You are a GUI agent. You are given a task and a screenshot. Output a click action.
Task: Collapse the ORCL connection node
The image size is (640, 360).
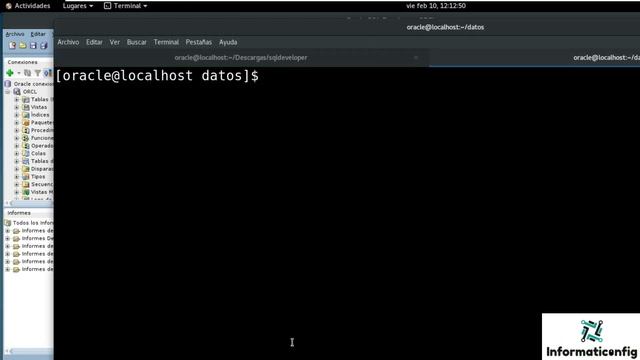pyautogui.click(x=8, y=92)
